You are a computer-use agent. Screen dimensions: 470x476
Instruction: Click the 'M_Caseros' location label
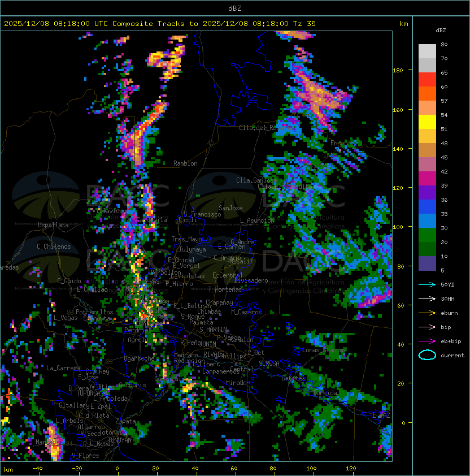coord(246,311)
